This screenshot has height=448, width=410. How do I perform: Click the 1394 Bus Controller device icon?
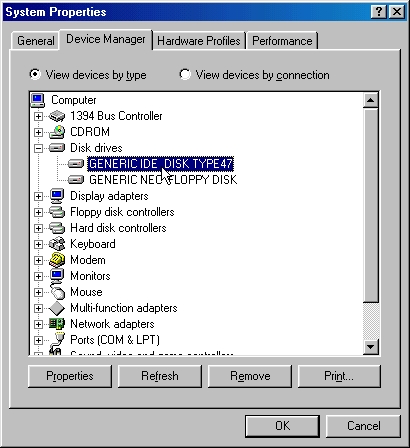(x=57, y=116)
